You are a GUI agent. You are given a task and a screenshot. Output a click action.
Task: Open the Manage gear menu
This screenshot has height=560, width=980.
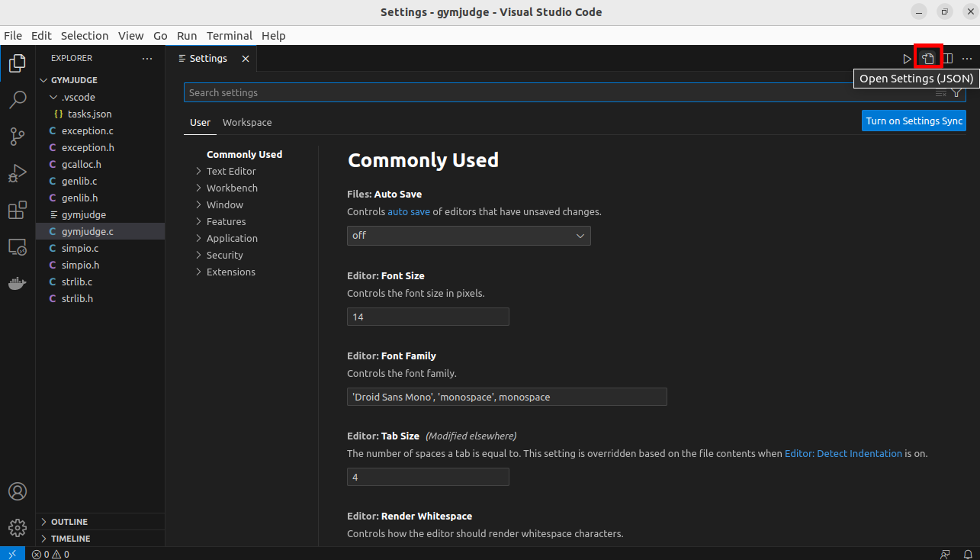click(17, 528)
